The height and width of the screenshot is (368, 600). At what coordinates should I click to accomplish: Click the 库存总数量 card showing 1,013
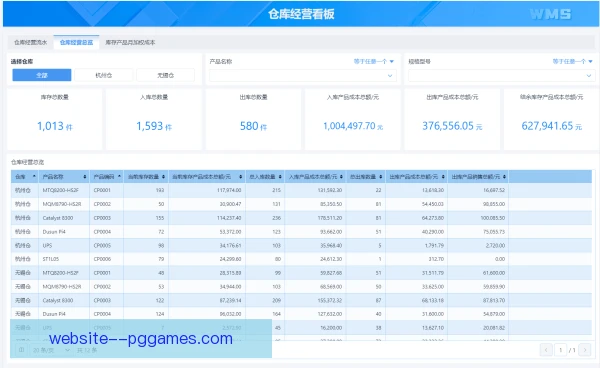tap(55, 119)
